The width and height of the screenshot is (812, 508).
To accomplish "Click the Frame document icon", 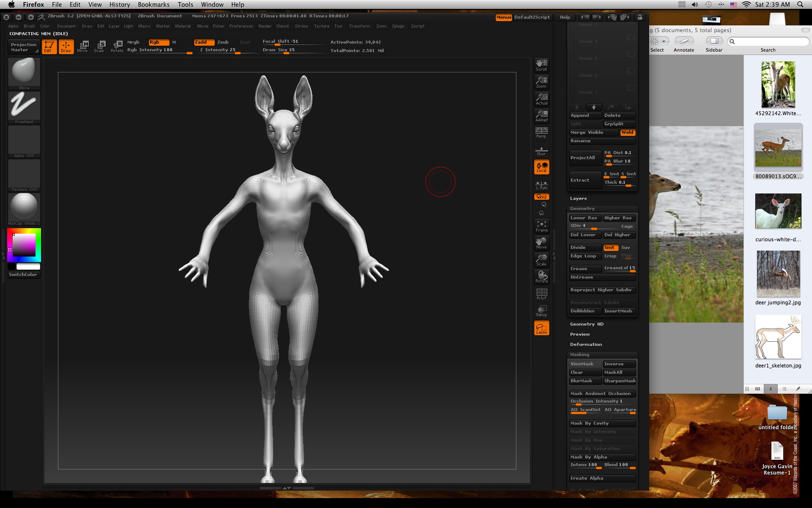I will tap(542, 225).
